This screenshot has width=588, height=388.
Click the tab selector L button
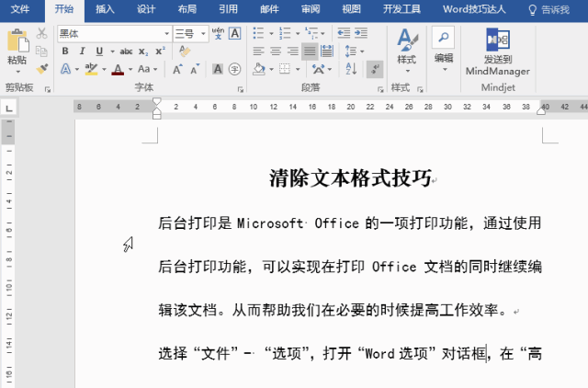pos(9,108)
